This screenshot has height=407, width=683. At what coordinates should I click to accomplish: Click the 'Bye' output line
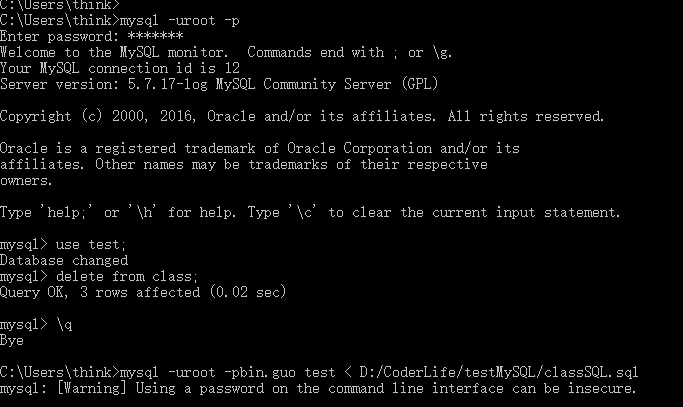pos(12,340)
